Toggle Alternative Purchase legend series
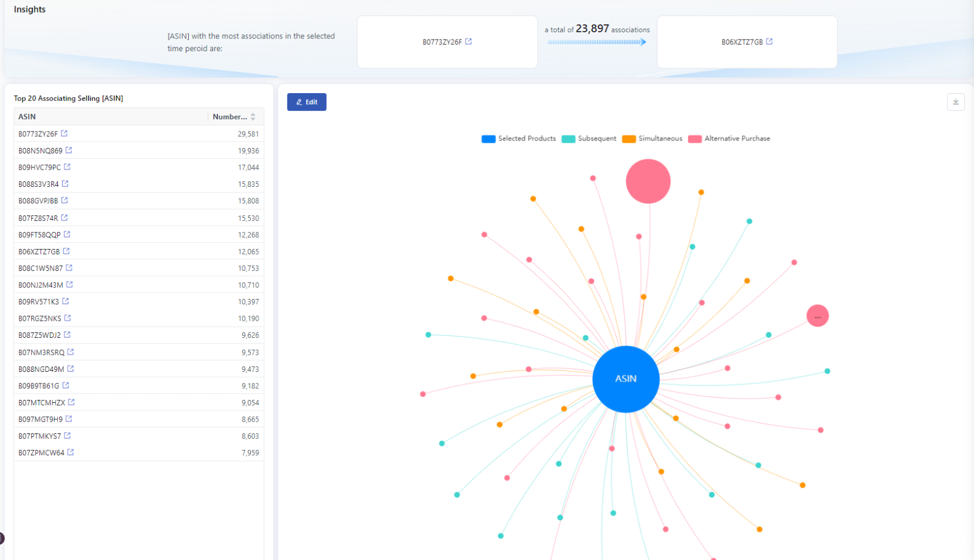The width and height of the screenshot is (974, 560). (x=729, y=139)
